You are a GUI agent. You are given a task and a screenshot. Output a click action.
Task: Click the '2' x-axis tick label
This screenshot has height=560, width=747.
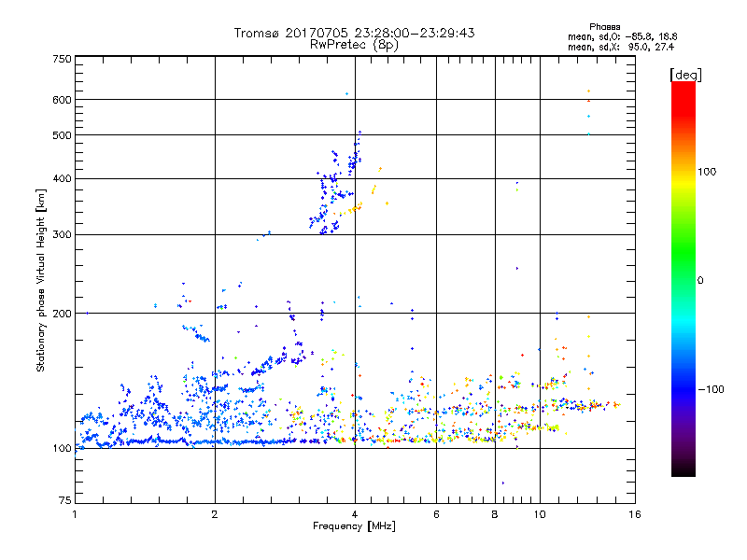[215, 514]
